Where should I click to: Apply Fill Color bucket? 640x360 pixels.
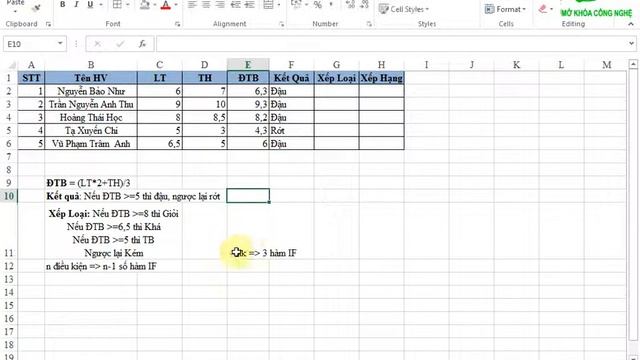point(145,4)
